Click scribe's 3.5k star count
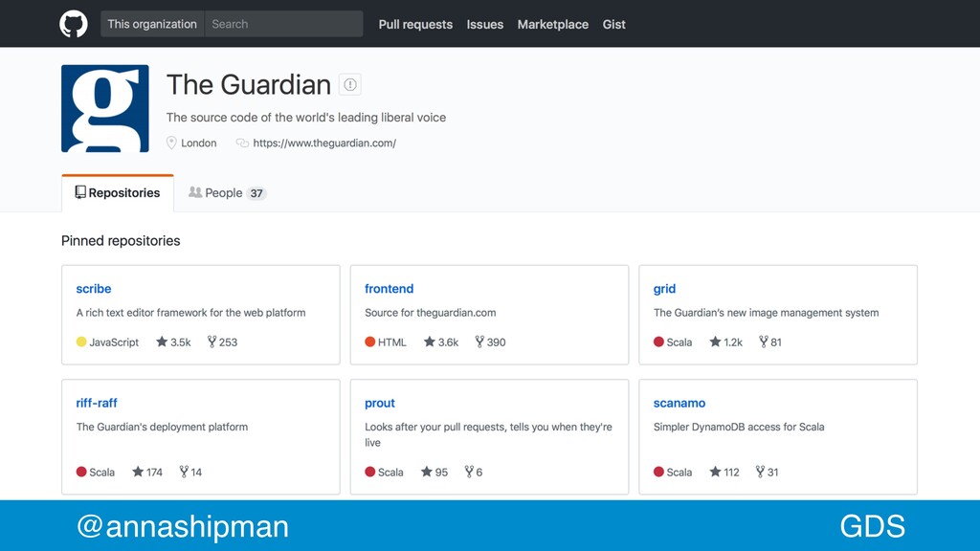980x551 pixels. tap(181, 342)
